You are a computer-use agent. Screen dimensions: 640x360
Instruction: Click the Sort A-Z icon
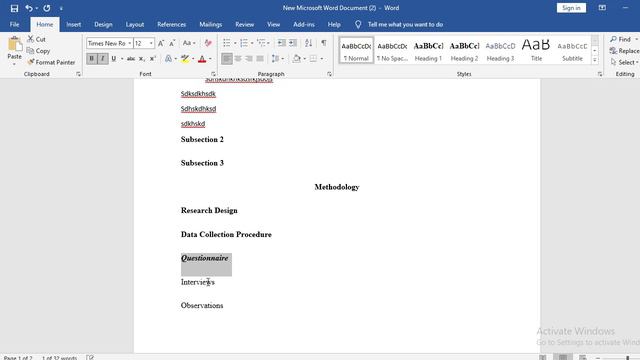click(309, 43)
